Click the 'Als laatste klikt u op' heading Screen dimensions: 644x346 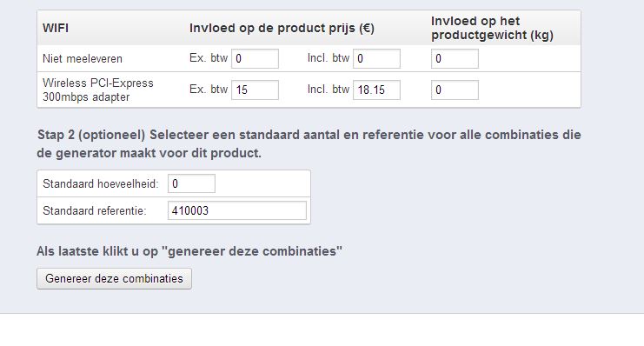point(189,251)
